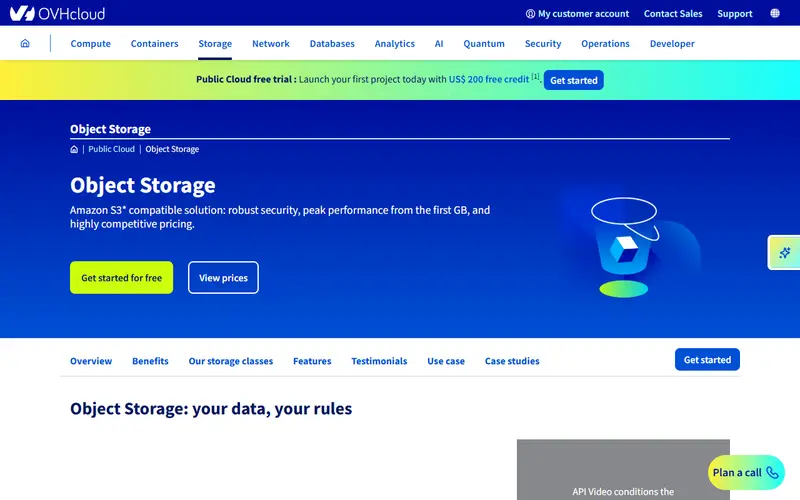This screenshot has height=500, width=800.
Task: Jump to Overview section
Action: click(x=91, y=361)
